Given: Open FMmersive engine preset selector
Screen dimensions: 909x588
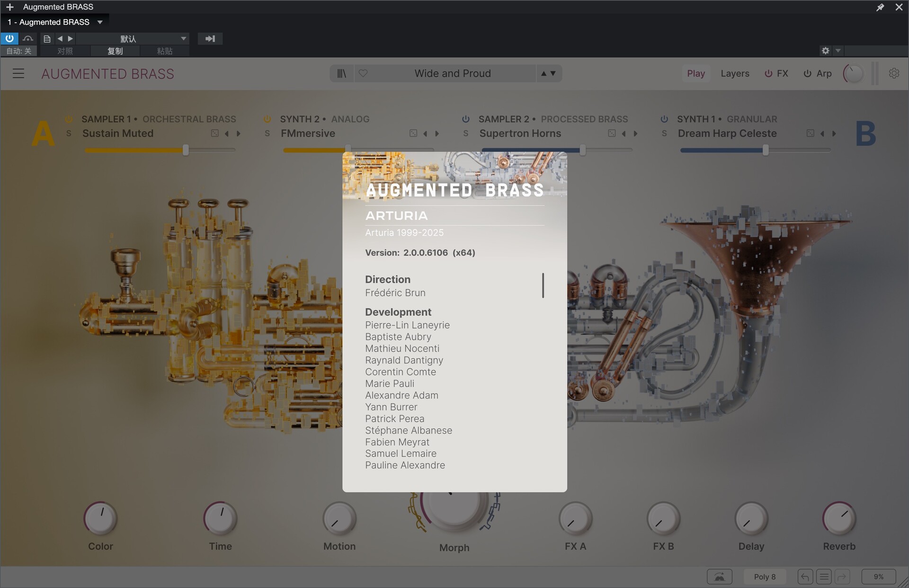Looking at the screenshot, I should tap(308, 134).
